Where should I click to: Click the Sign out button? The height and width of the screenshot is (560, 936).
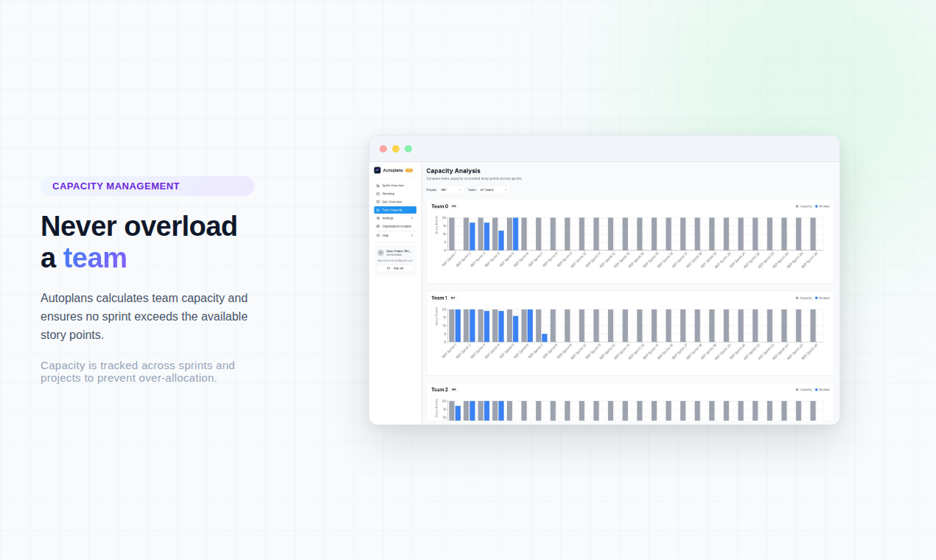pyautogui.click(x=395, y=268)
